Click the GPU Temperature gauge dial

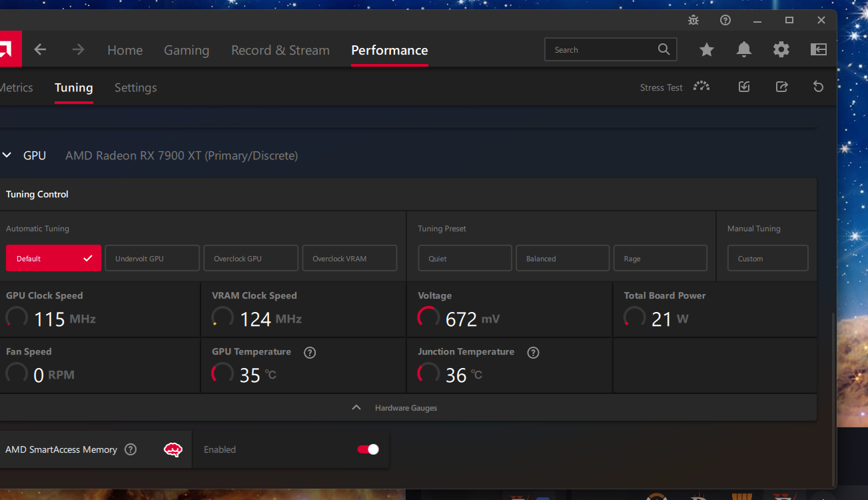[x=222, y=373]
